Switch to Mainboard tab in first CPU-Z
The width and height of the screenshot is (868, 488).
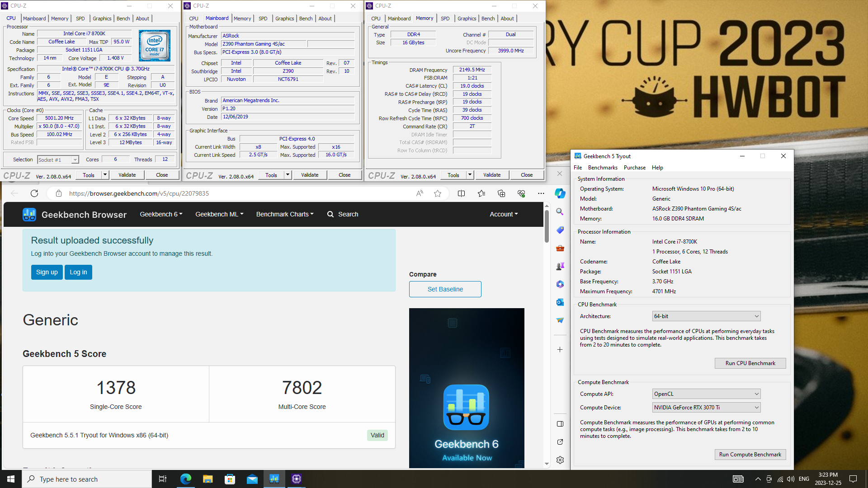(34, 19)
